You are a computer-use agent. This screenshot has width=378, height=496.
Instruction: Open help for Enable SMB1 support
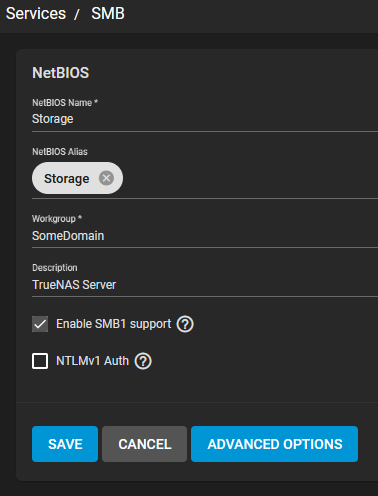point(185,324)
